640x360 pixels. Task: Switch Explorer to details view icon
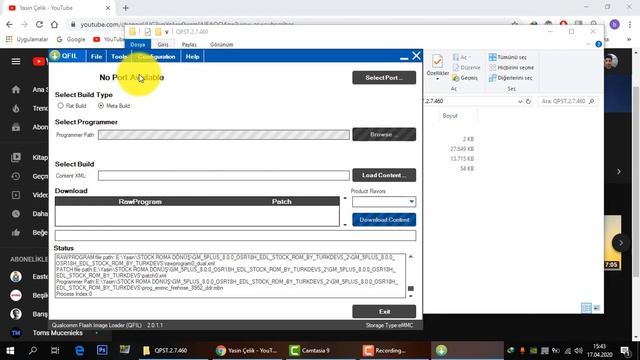(x=586, y=308)
